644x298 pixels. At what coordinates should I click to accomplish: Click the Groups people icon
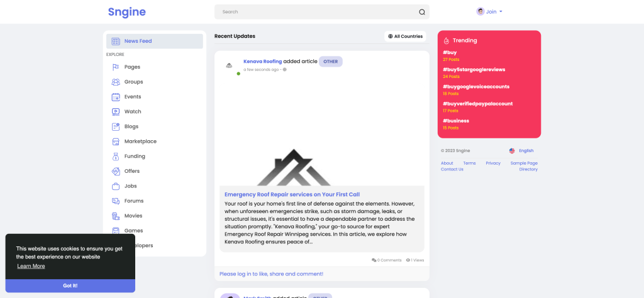click(x=116, y=82)
